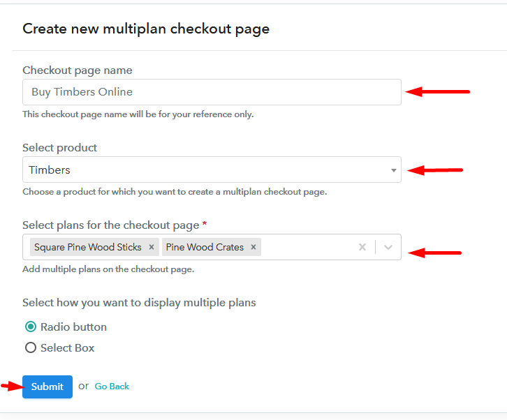Open the Select product dropdown showing Timbers
Screen dimensions: 507x420
coord(212,170)
